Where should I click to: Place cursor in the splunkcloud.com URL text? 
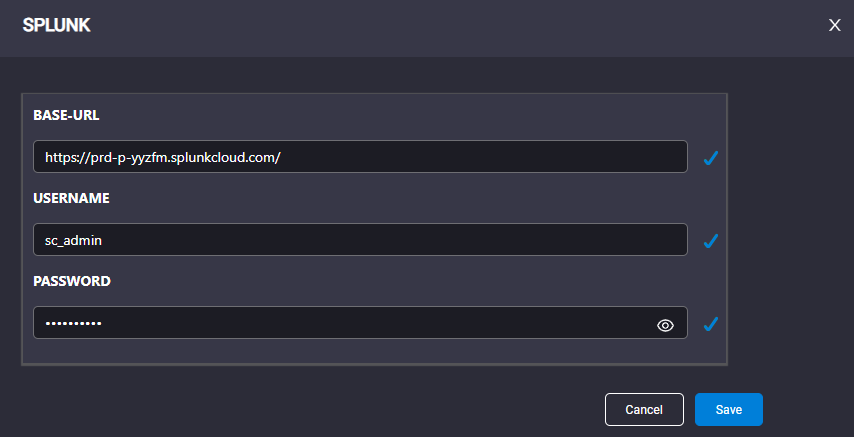tap(163, 157)
